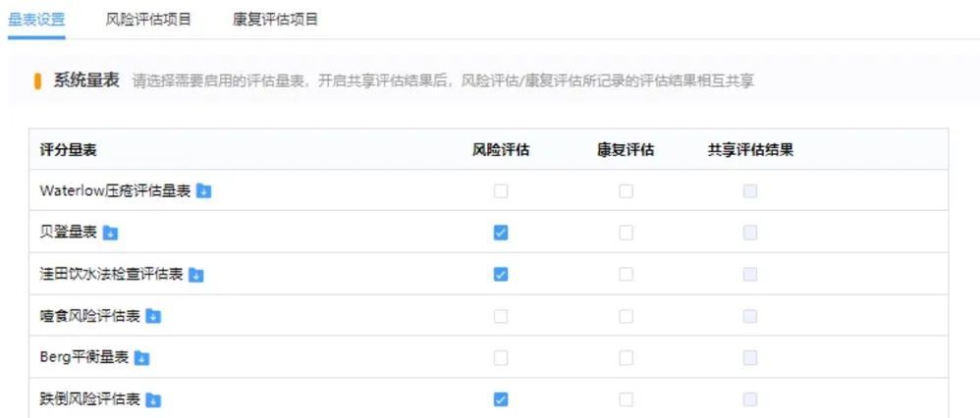Click the download icon next to 贝登量表

click(110, 233)
